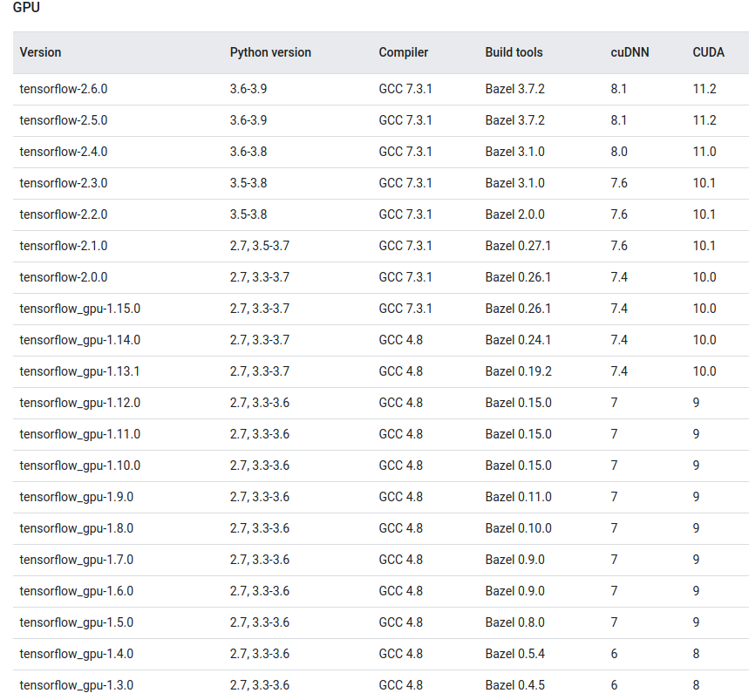Click Bazel 0.19.2 cell
The width and height of the screenshot is (749, 700).
coord(518,371)
